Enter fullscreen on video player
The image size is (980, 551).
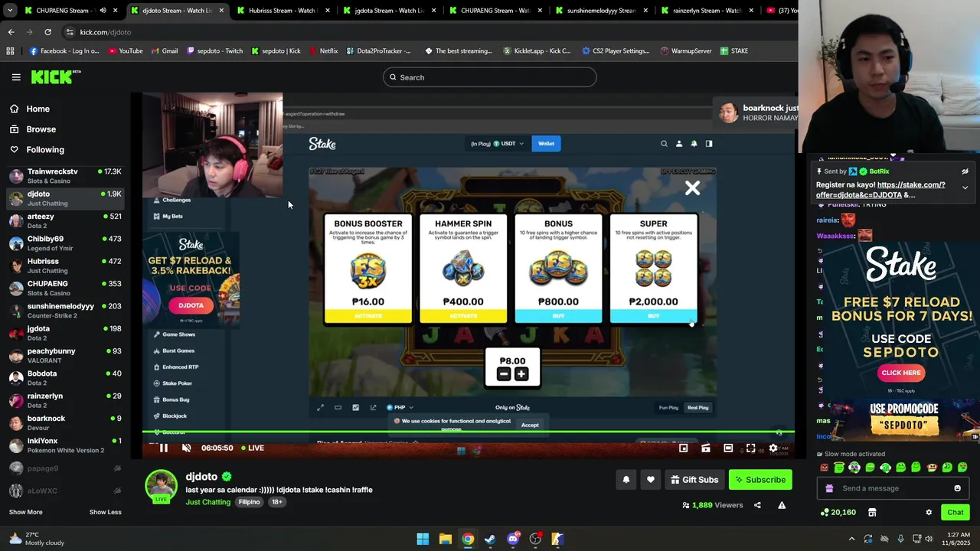(x=750, y=448)
